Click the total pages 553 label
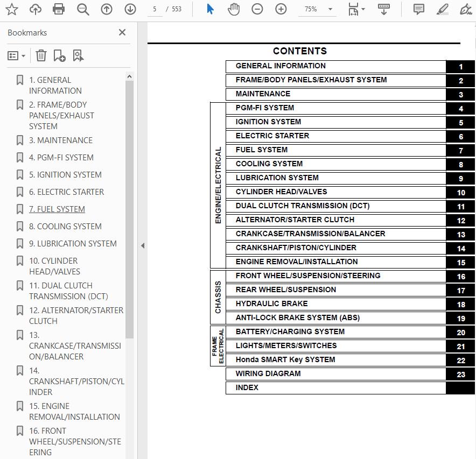 point(177,9)
